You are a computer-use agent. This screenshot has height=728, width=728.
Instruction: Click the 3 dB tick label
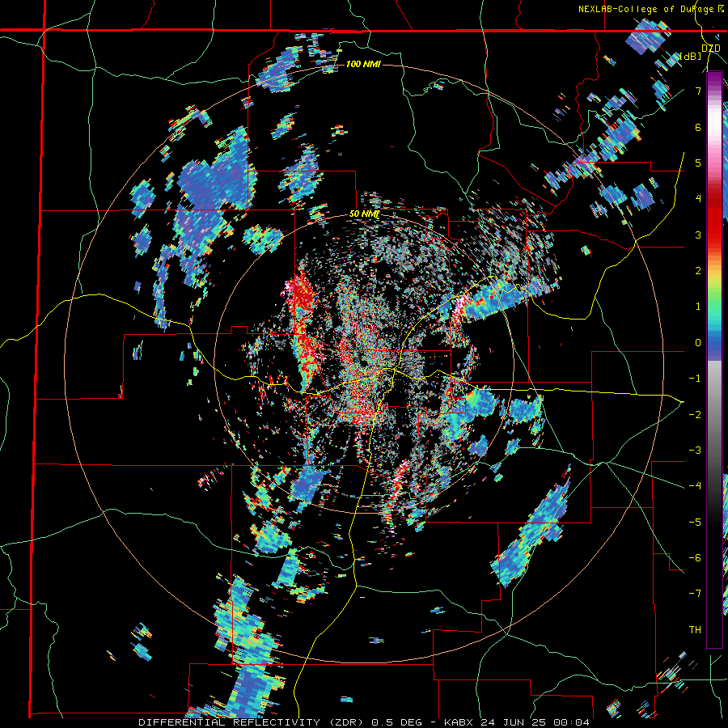point(698,235)
